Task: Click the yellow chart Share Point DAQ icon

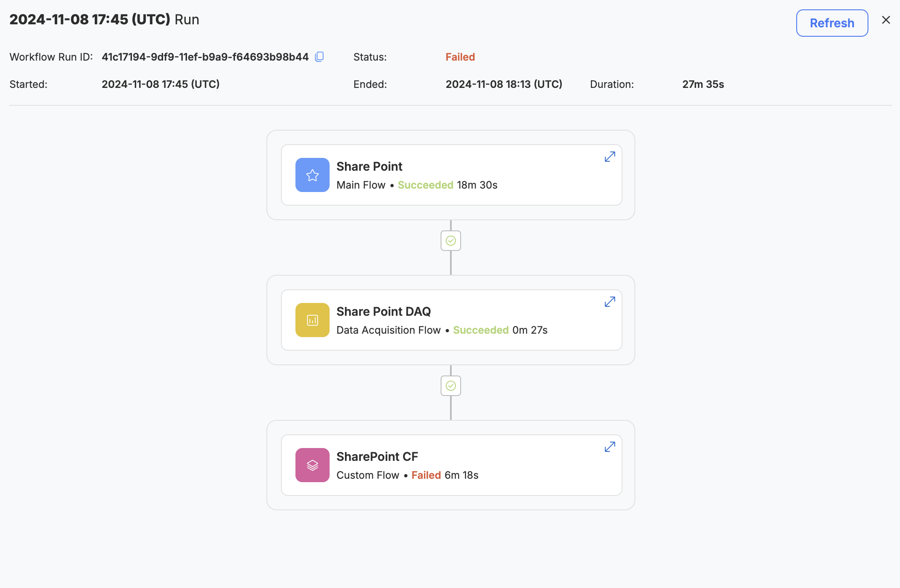Action: click(x=313, y=320)
